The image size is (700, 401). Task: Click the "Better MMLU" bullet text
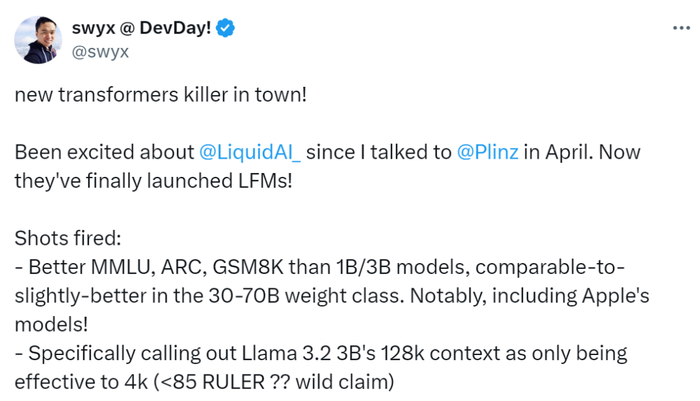pos(78,268)
